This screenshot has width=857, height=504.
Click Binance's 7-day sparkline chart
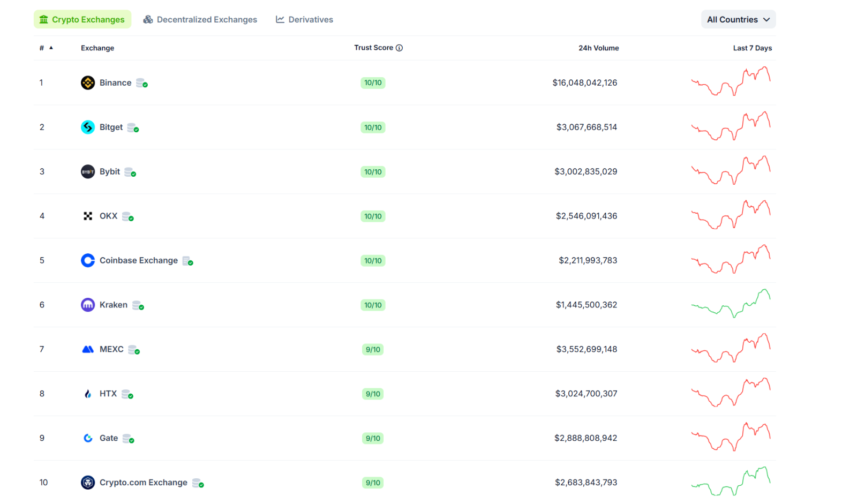[731, 81]
